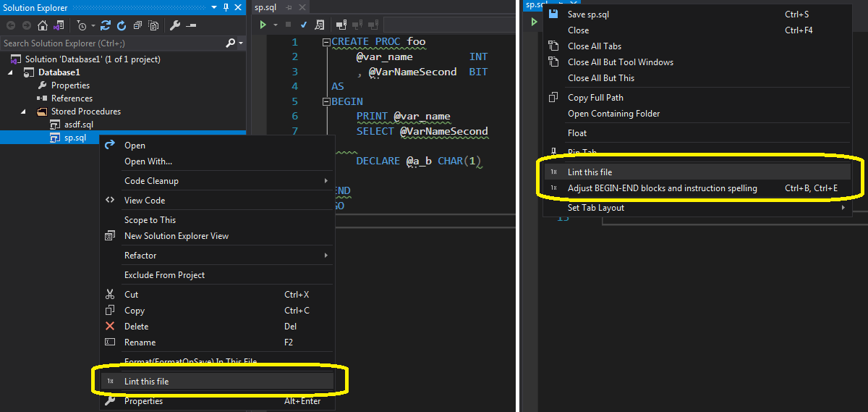Select Cut in the file context menu
Image resolution: width=868 pixels, height=412 pixels.
pos(216,295)
